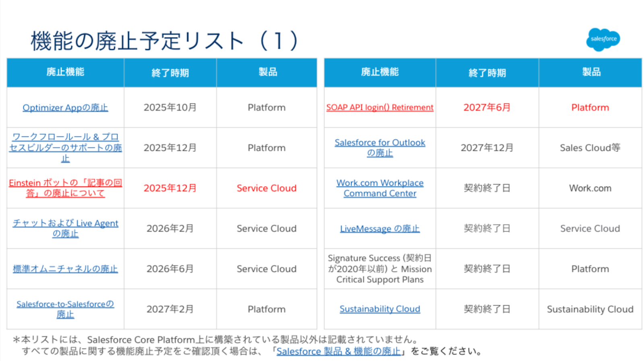644x361 pixels.
Task: Click Platform in Salesforce-to-Salesforce row
Action: [266, 309]
